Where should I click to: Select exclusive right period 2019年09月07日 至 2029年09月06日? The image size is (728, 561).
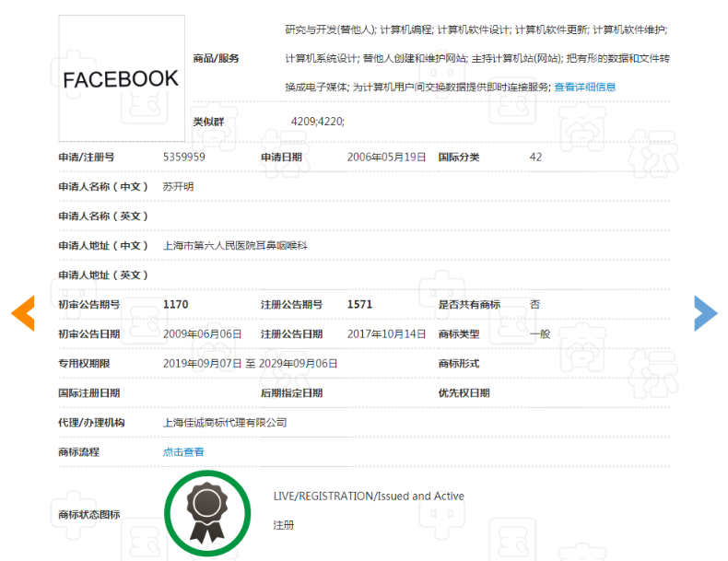point(250,363)
